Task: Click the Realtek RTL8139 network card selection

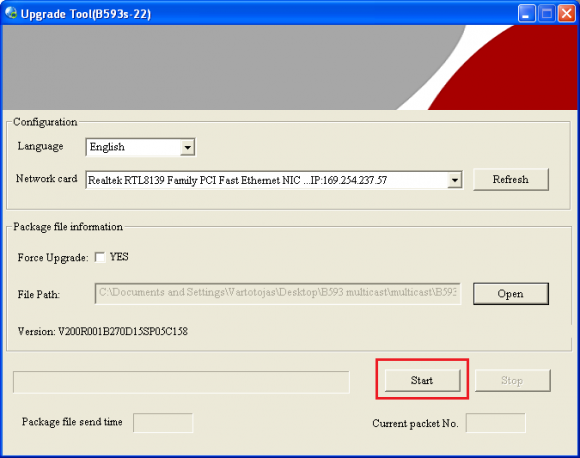Action: click(x=274, y=180)
